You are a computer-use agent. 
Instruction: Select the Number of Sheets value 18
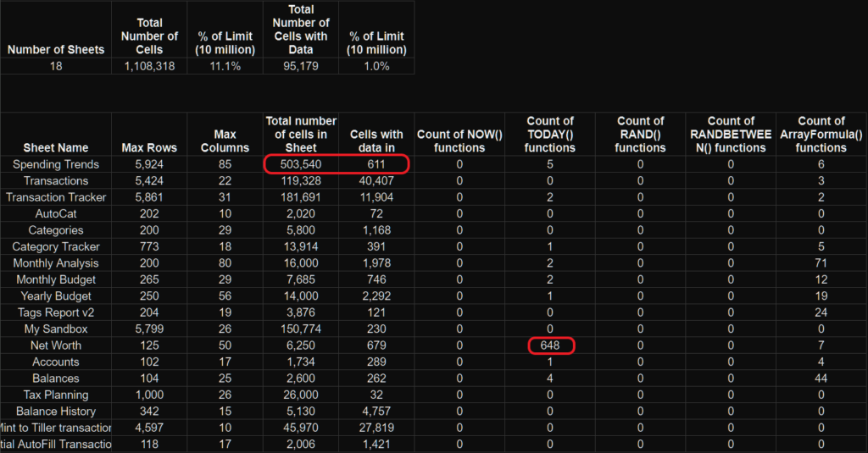[x=56, y=66]
